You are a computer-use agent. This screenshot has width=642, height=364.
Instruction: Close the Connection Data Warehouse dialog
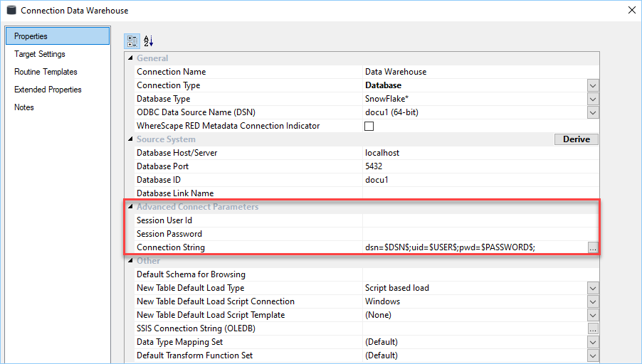tap(631, 11)
